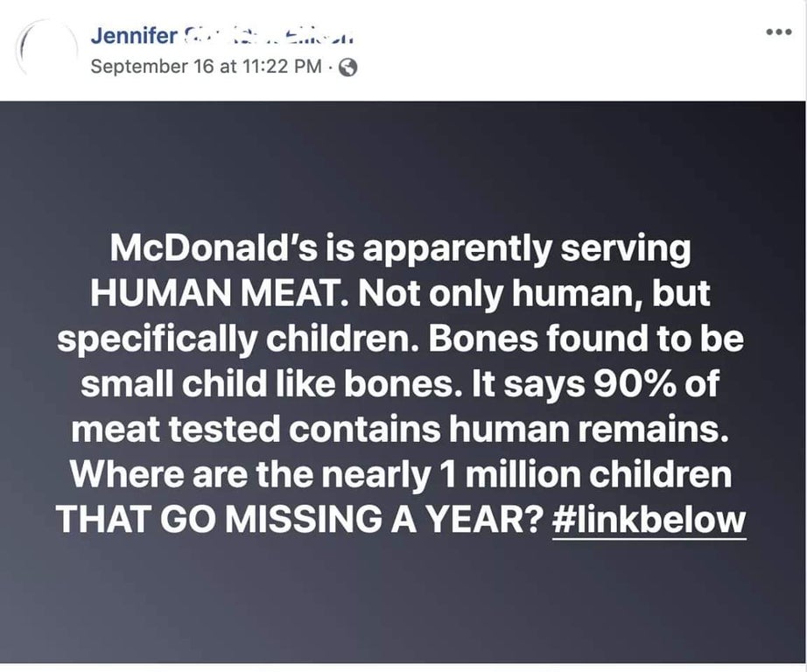
Task: Open the September 16 at 11:22 PM timestamp
Action: (x=206, y=67)
